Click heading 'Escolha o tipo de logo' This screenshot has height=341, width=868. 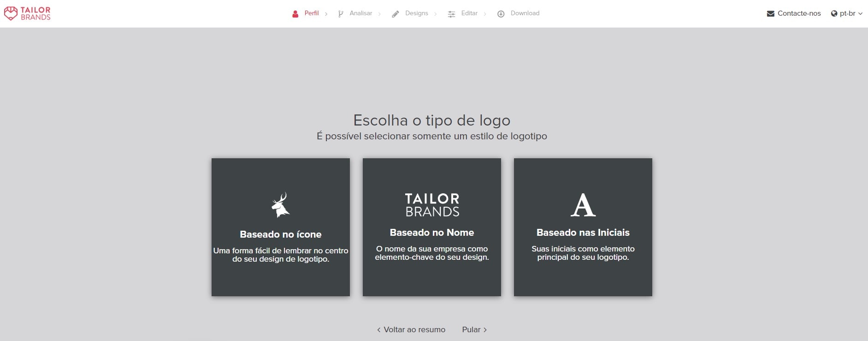(x=432, y=120)
